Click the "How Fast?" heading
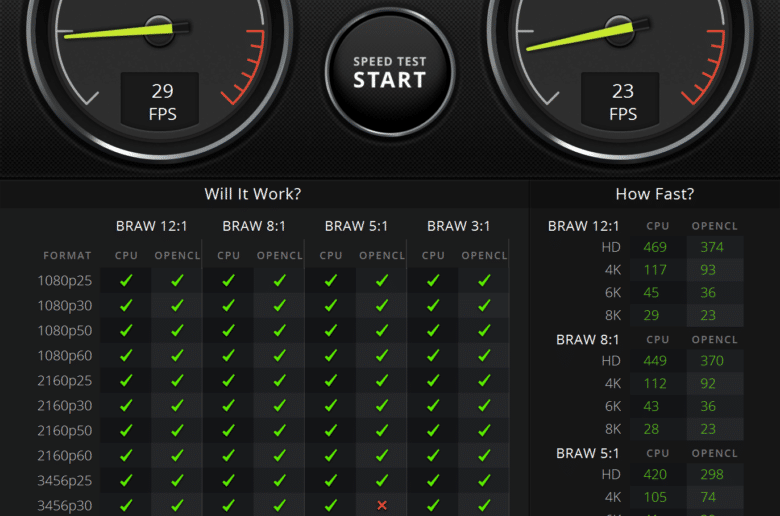The height and width of the screenshot is (516, 780). 655,194
